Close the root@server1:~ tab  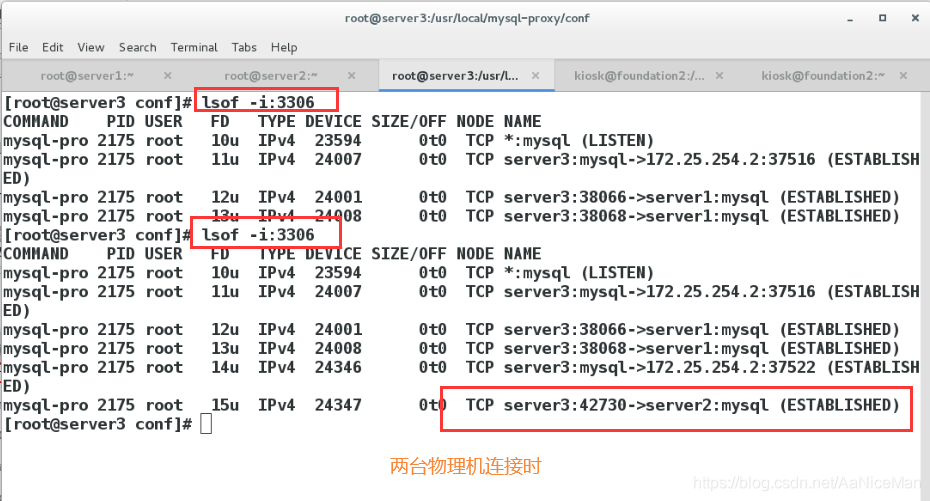click(x=168, y=76)
